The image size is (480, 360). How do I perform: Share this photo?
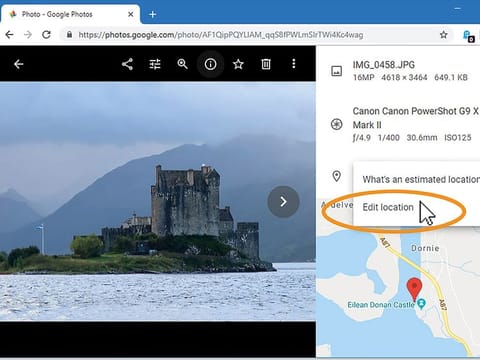pyautogui.click(x=127, y=64)
